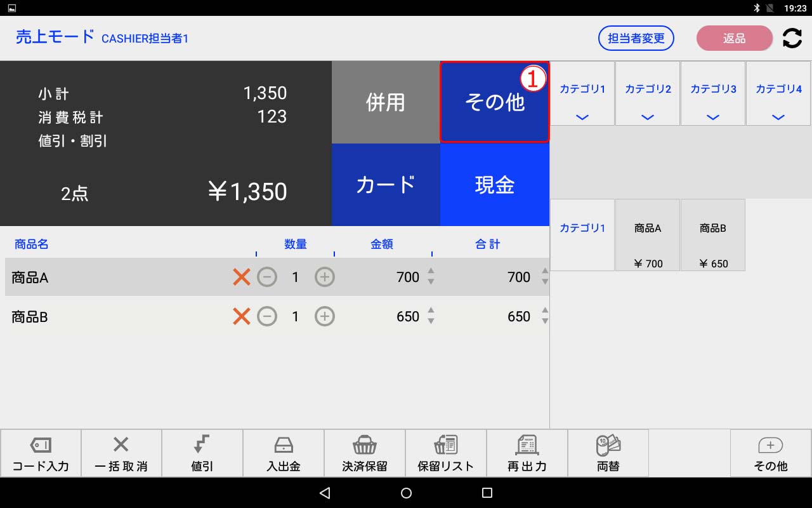812x508 pixels.
Task: Tap Bluetooth icon in status bar
Action: coord(756,8)
